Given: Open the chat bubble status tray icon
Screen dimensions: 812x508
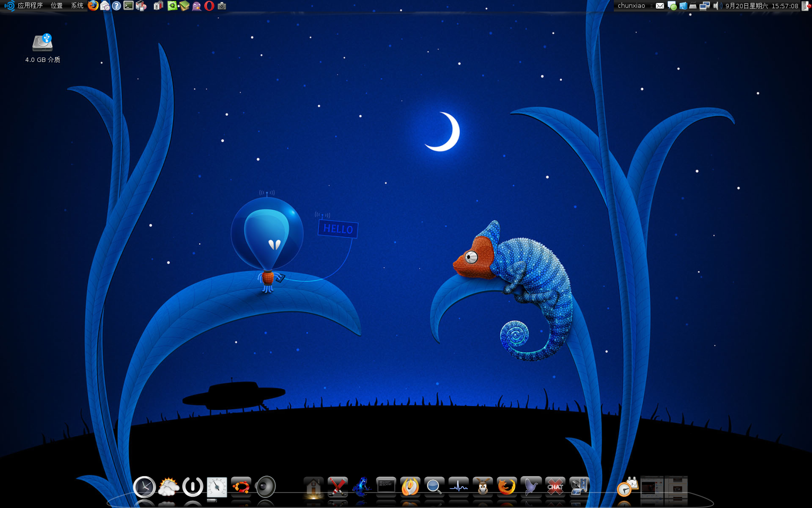Looking at the screenshot, I should coord(672,6).
